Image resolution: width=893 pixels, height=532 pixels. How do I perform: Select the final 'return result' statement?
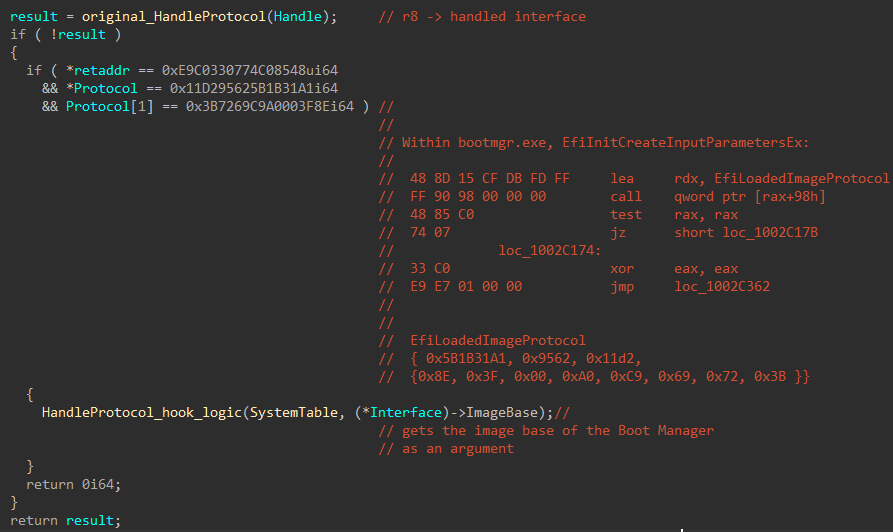coord(65,521)
